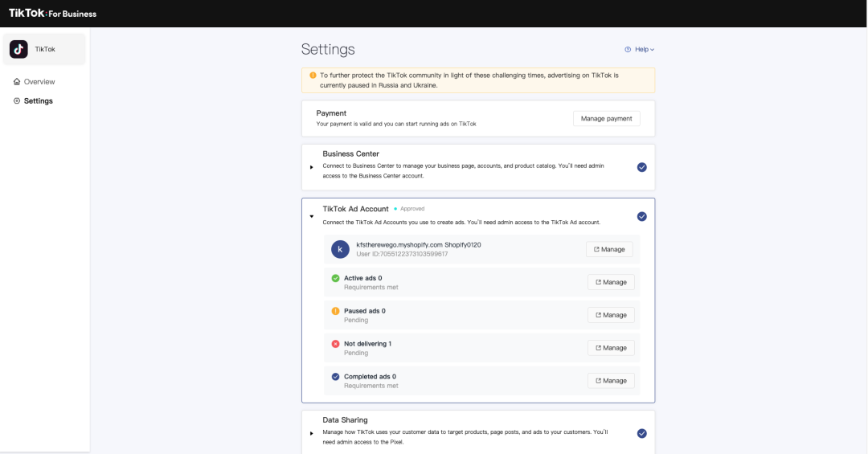868x454 pixels.
Task: Click the Overview home icon
Action: 17,81
